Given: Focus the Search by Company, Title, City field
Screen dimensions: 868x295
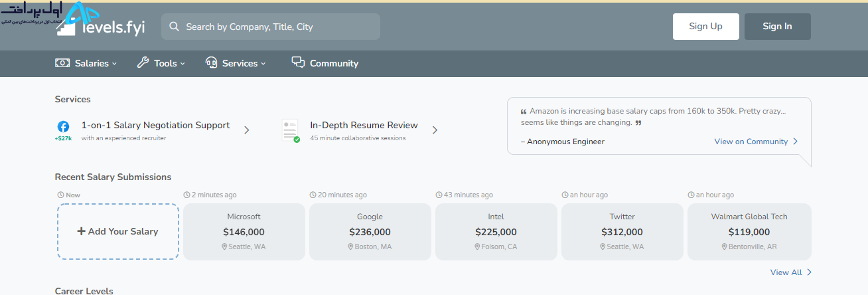Looking at the screenshot, I should point(271,27).
